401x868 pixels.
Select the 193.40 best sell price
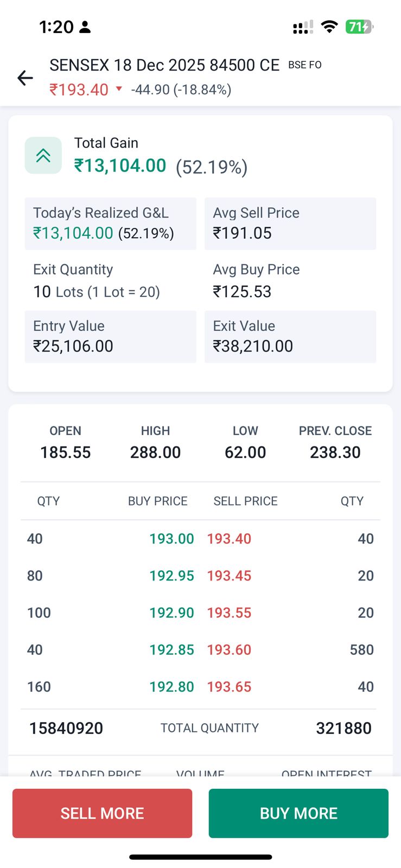[x=229, y=539]
